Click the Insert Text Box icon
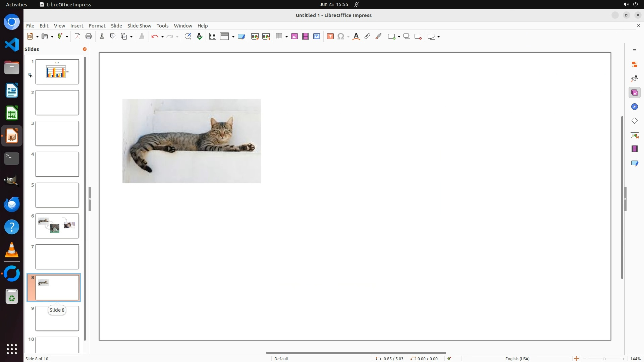Viewport: 644px width, 362px height. click(x=330, y=37)
